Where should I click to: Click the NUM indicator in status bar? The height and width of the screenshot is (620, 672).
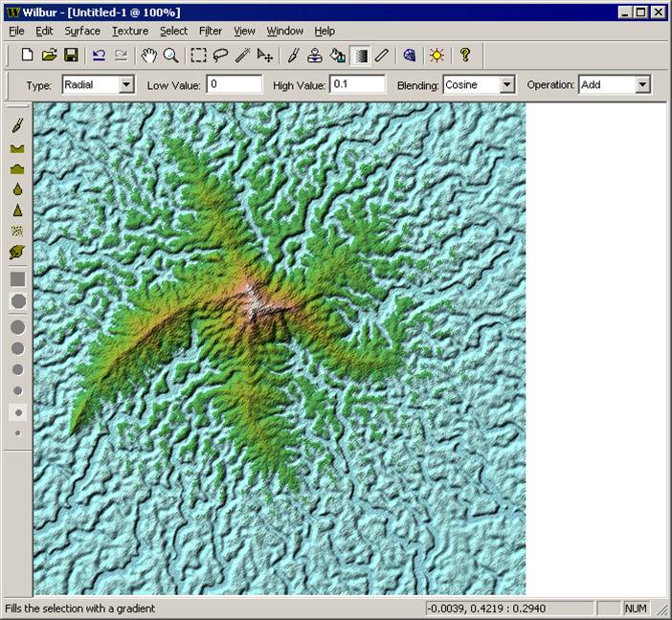point(636,609)
